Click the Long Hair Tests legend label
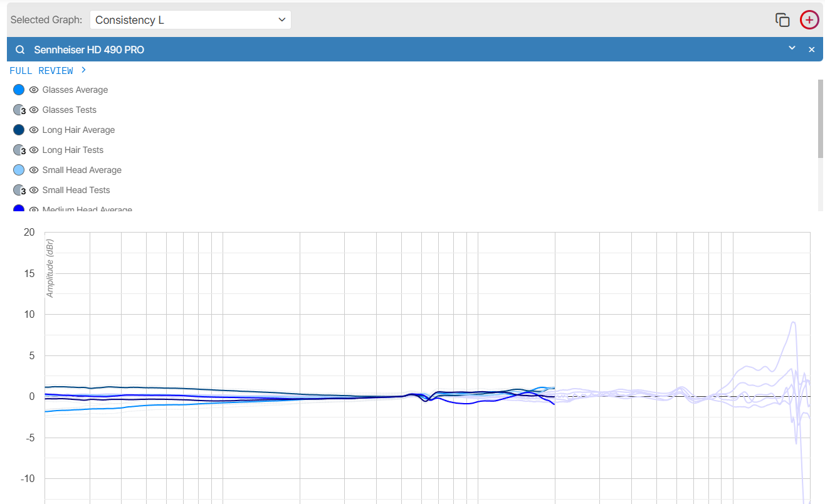This screenshot has height=504, width=825. tap(73, 150)
